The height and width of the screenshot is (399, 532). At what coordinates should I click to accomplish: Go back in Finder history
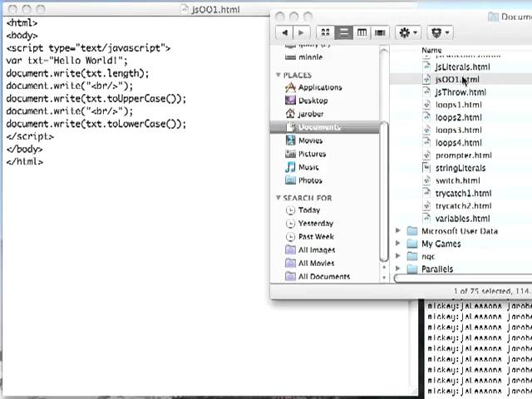click(x=284, y=32)
